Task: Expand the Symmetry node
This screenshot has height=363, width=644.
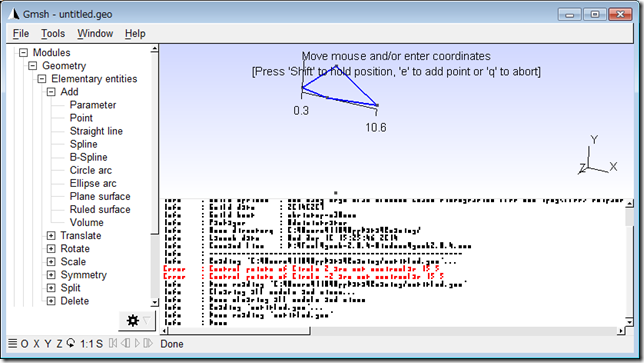Action: [x=51, y=275]
